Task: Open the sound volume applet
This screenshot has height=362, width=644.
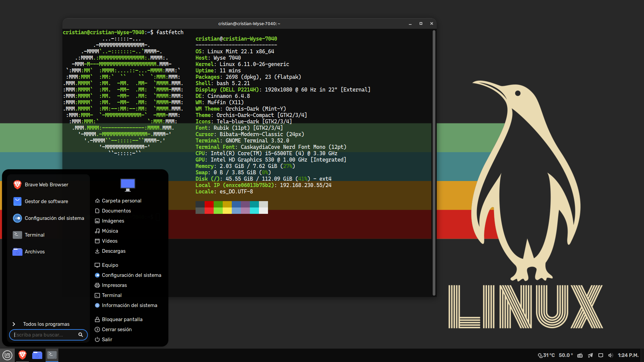Action: [611, 355]
